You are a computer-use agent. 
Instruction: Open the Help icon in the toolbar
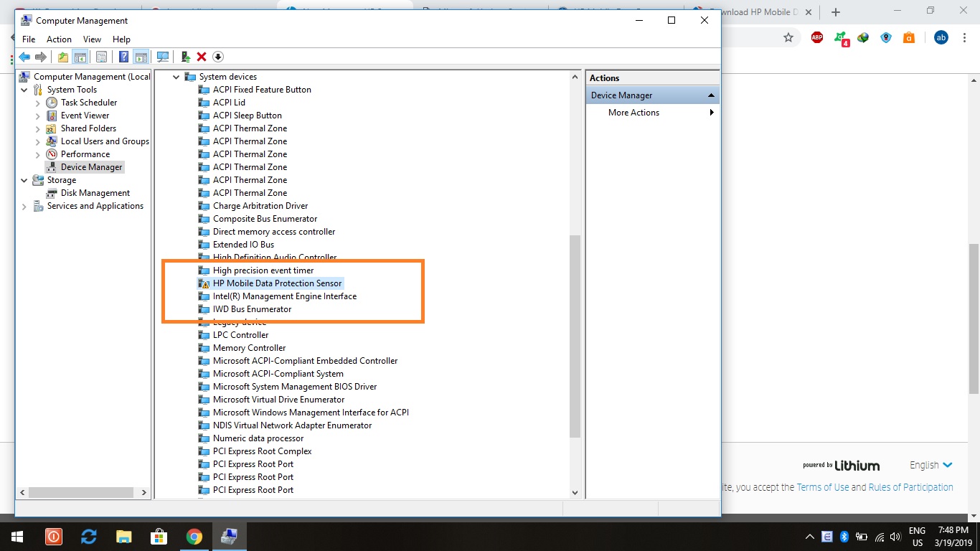click(125, 57)
